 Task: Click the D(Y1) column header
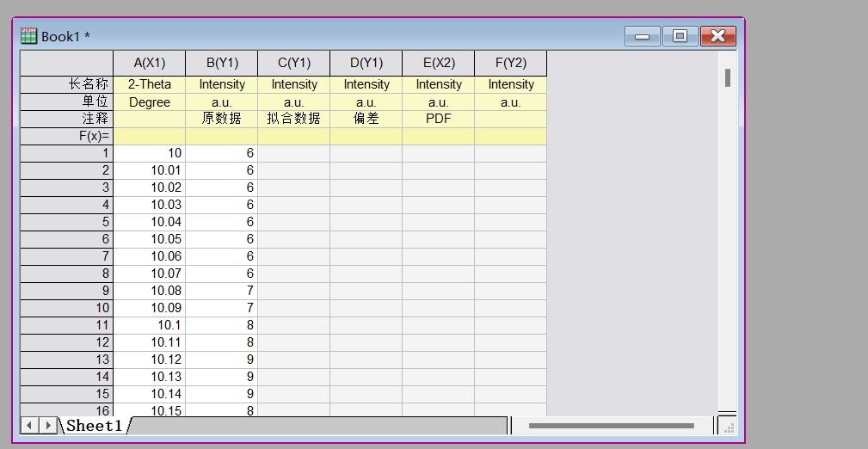point(366,63)
